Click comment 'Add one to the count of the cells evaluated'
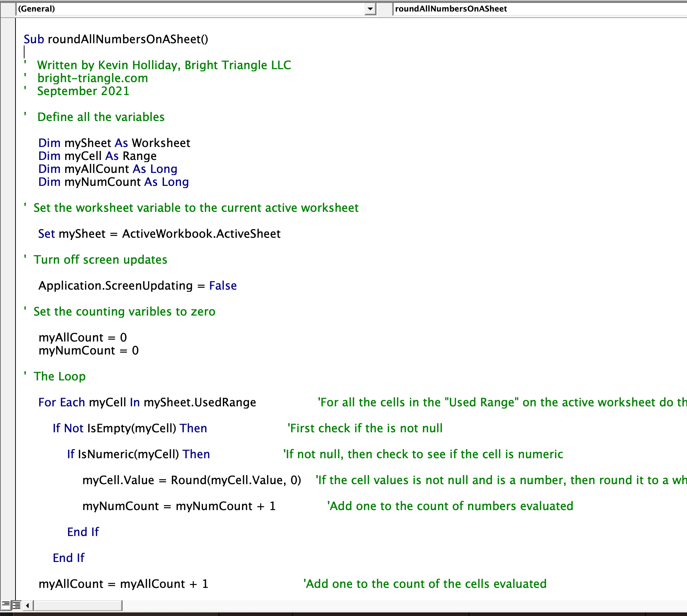Screen dimensions: 687x616 (x=425, y=584)
